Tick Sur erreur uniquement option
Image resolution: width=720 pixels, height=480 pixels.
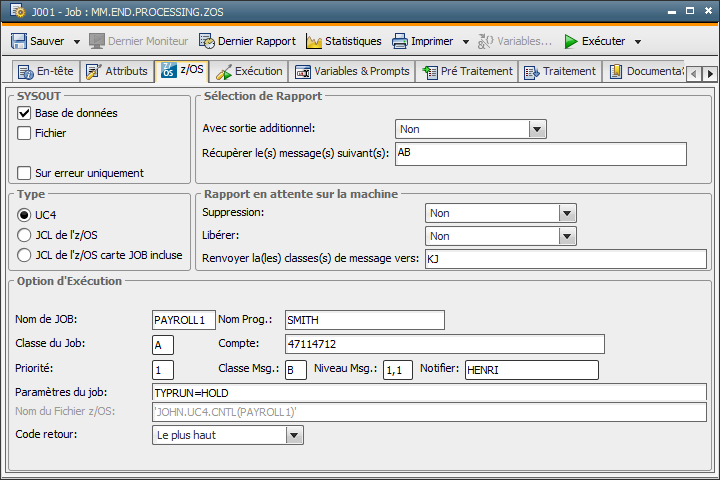point(25,173)
